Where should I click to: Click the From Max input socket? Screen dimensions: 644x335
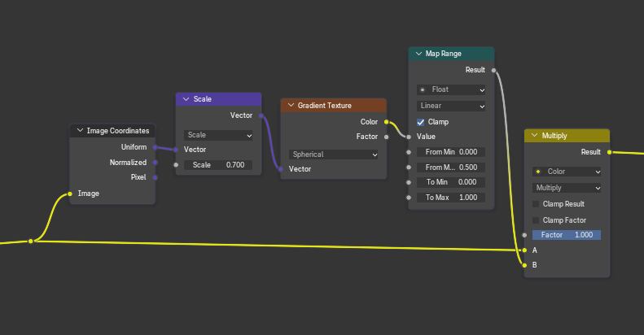pos(409,167)
